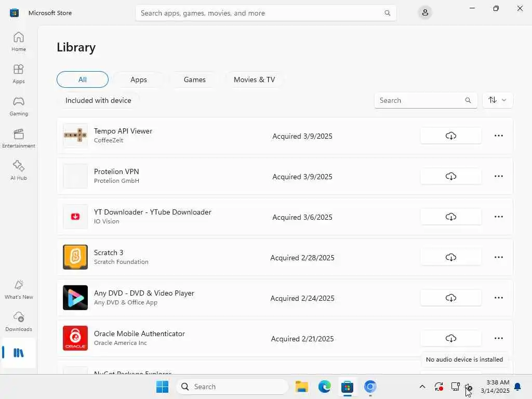Open more options for Oracle Mobile Authenticator
The image size is (532, 399).
(x=498, y=338)
